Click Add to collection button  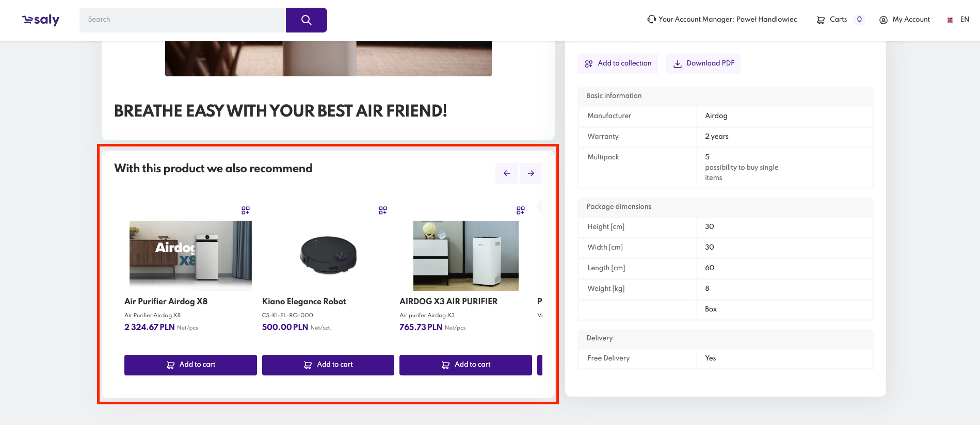(618, 63)
